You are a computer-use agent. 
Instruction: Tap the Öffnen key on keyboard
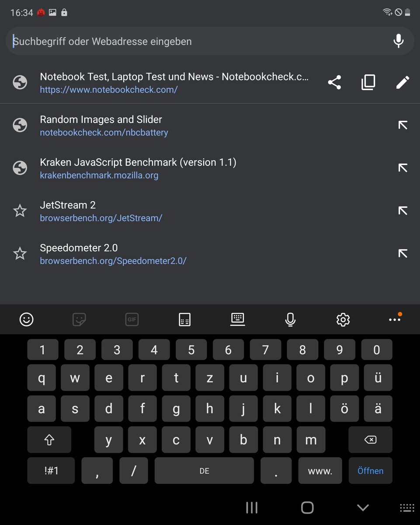pyautogui.click(x=370, y=471)
